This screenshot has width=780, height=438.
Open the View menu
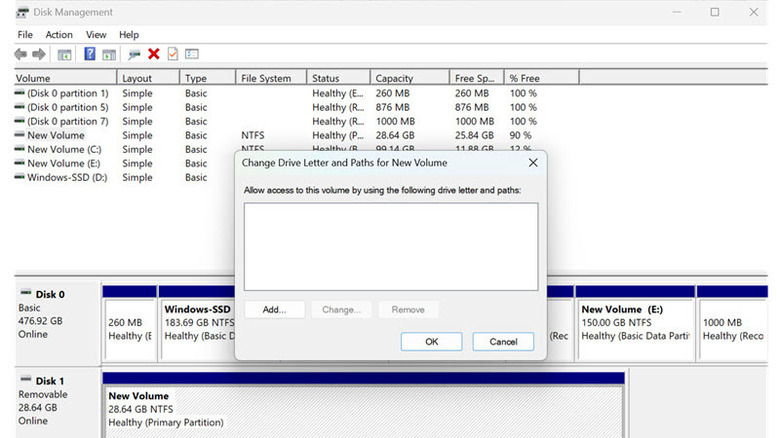coord(96,34)
